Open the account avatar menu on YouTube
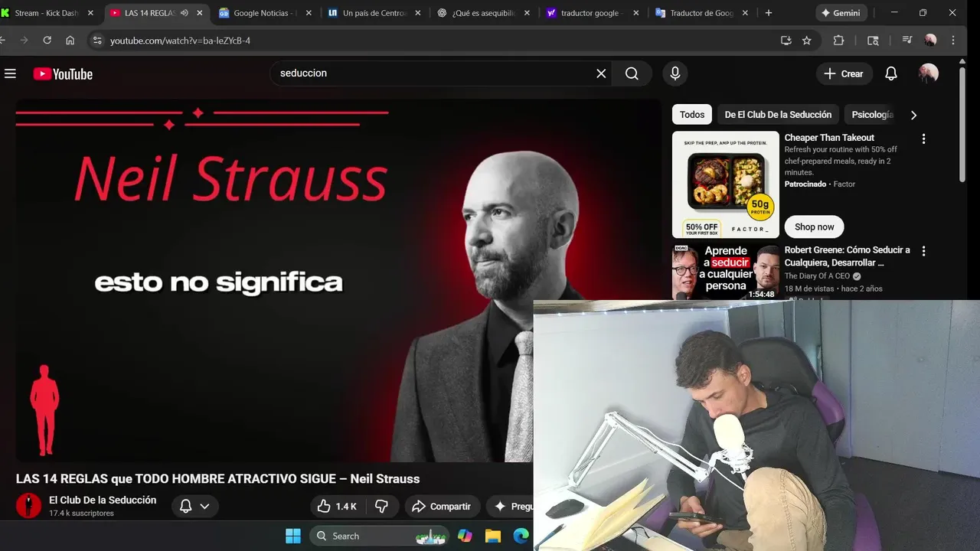Screen dimensions: 980x551 point(929,73)
